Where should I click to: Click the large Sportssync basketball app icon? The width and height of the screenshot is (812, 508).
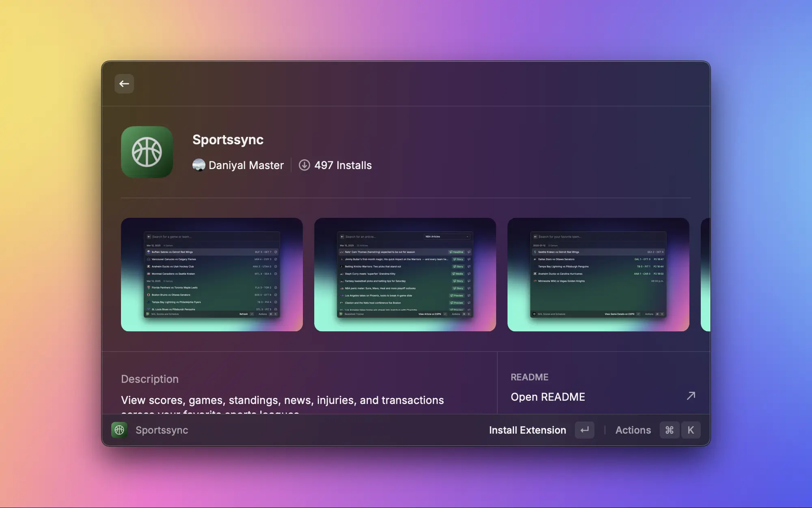[x=147, y=152]
